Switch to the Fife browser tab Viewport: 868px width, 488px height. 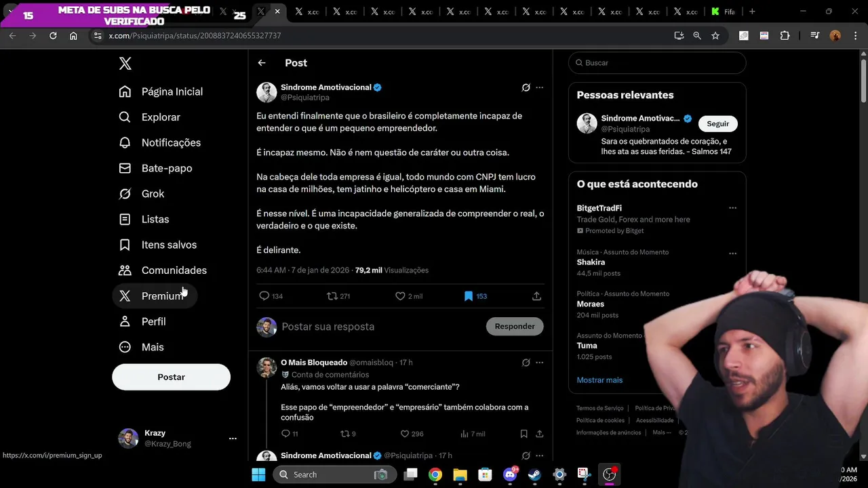coord(724,12)
